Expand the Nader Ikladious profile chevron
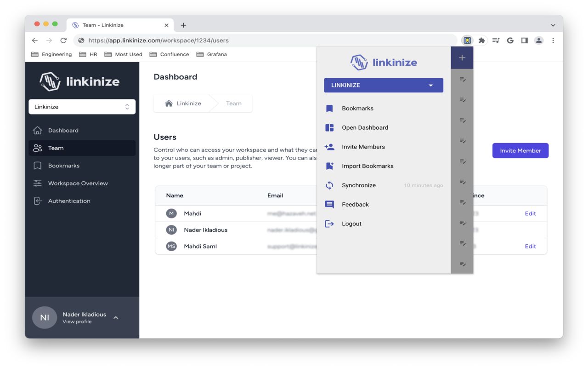This screenshot has width=588, height=368. click(x=116, y=317)
